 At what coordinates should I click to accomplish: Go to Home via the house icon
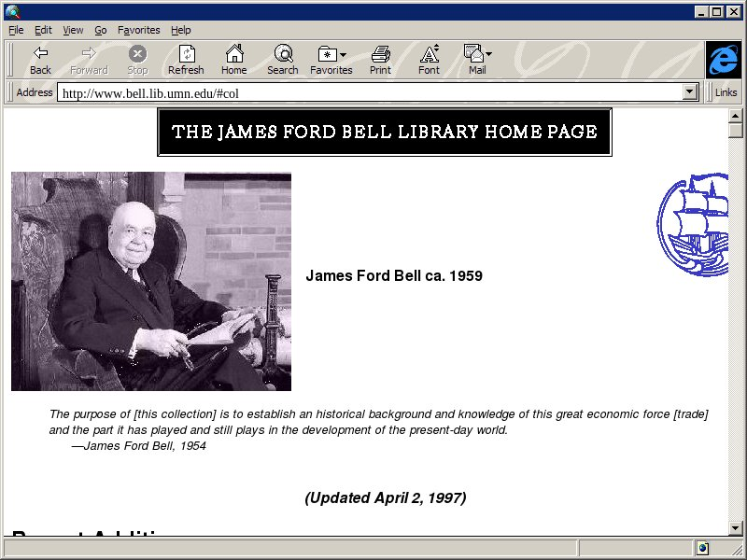coord(233,54)
